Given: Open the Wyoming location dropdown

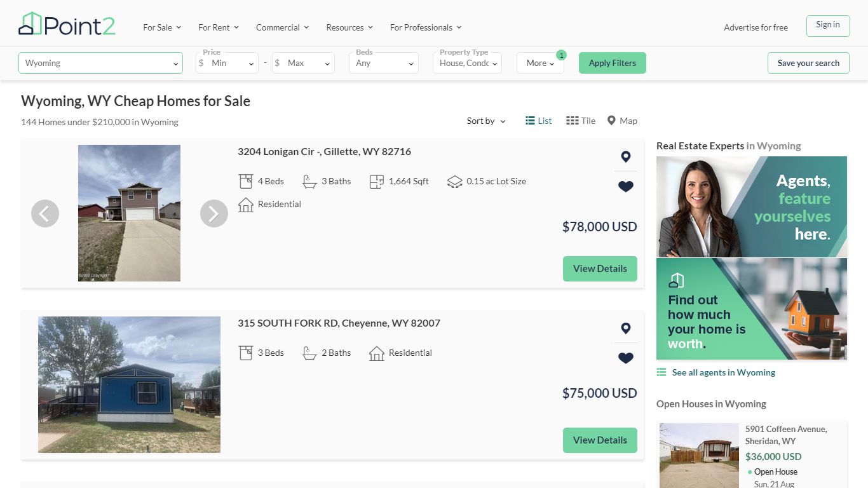Looking at the screenshot, I should click(100, 63).
